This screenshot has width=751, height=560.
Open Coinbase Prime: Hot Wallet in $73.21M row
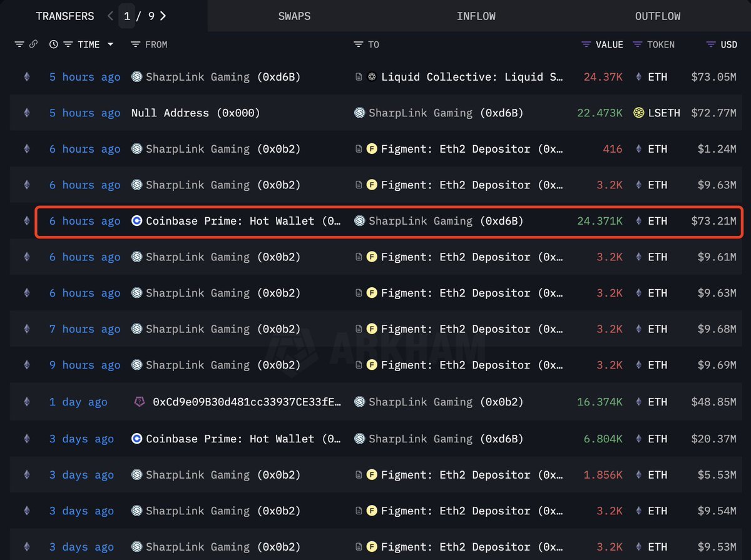coord(244,221)
